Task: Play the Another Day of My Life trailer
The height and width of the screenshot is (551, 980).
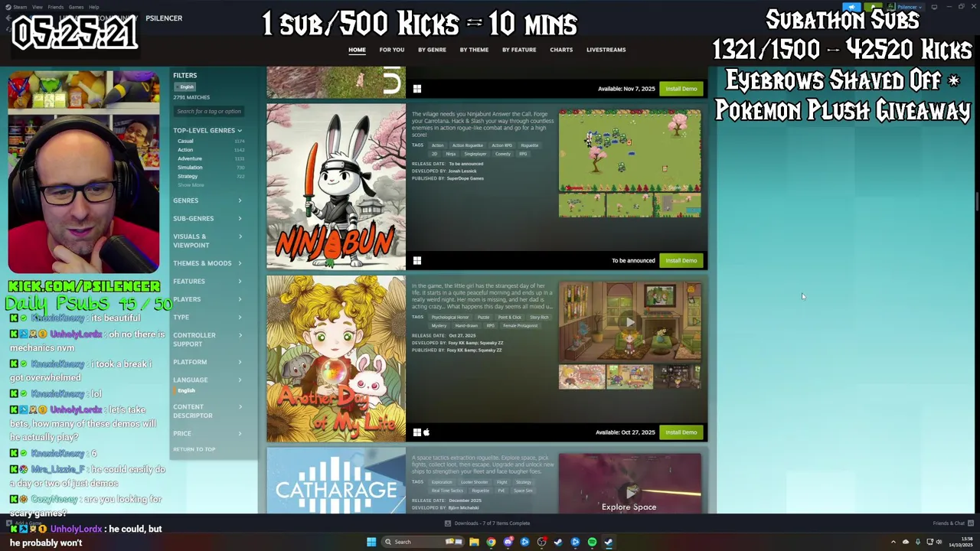Action: tap(629, 322)
